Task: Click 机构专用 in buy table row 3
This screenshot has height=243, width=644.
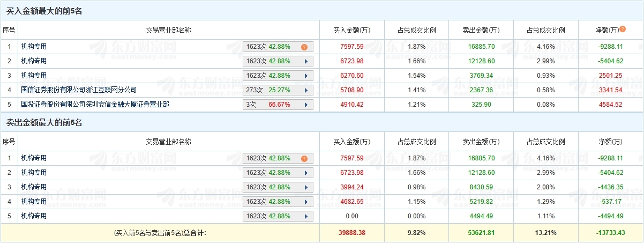Action: [34, 76]
